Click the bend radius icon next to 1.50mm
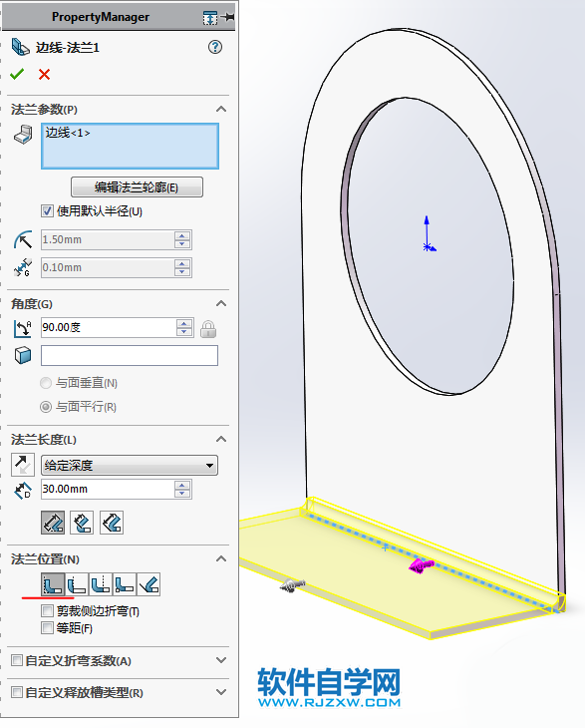The height and width of the screenshot is (728, 585). (23, 239)
